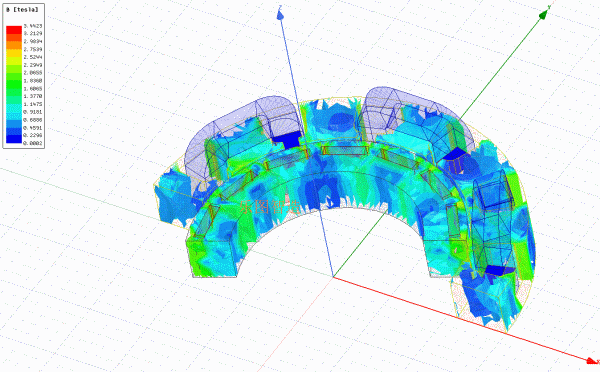Click the green Y-axis arrowhead

(544, 14)
